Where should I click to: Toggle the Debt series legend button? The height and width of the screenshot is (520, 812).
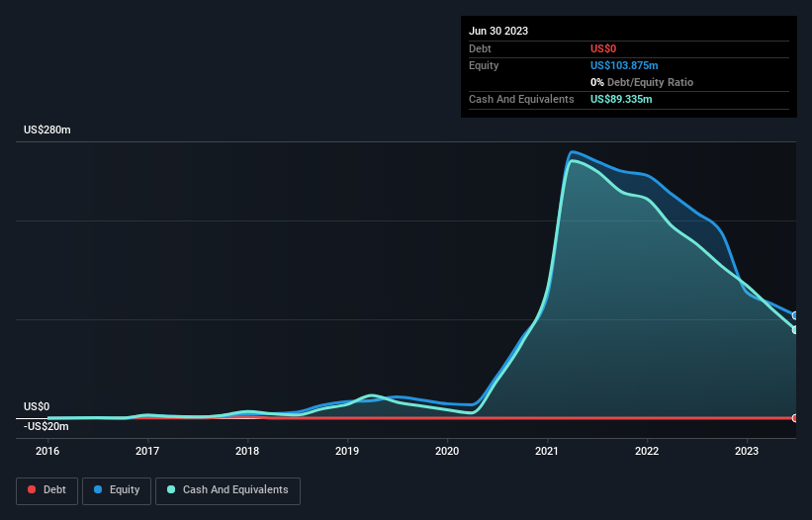pos(47,490)
